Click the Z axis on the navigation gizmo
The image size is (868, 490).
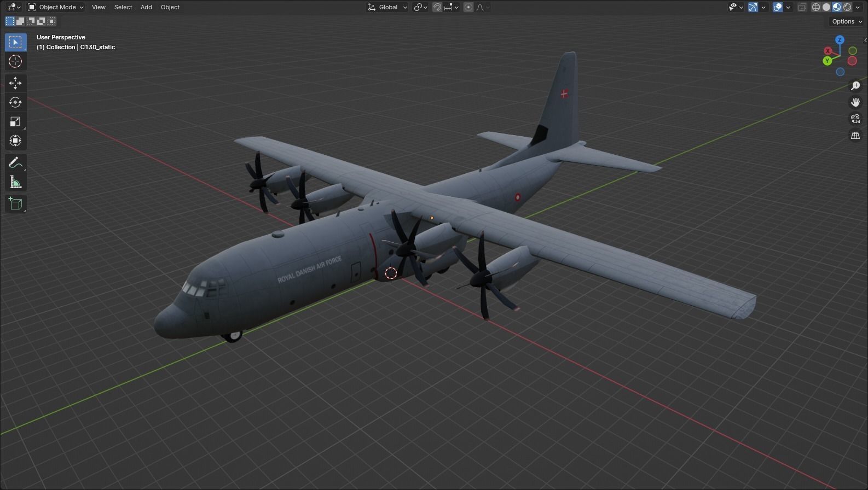tap(840, 40)
